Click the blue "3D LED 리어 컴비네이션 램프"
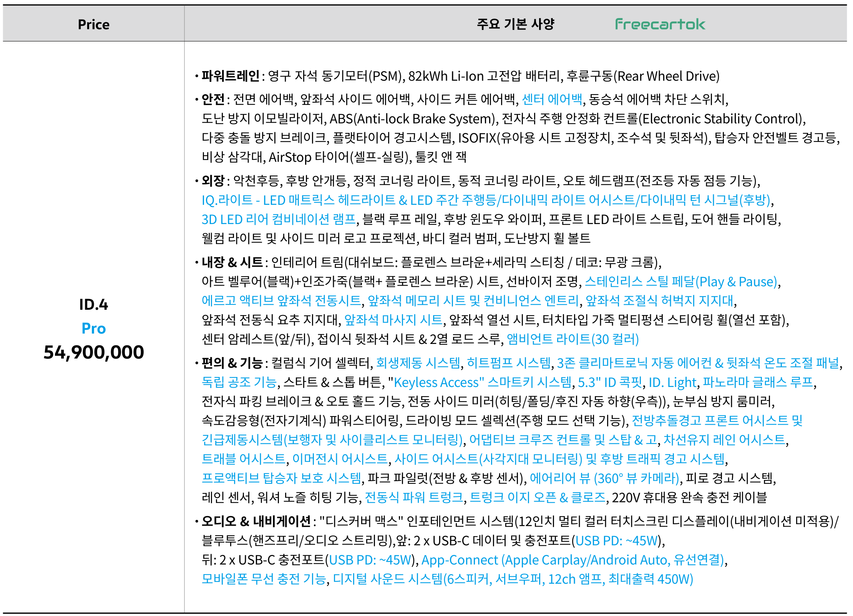853x616 pixels. (x=279, y=219)
